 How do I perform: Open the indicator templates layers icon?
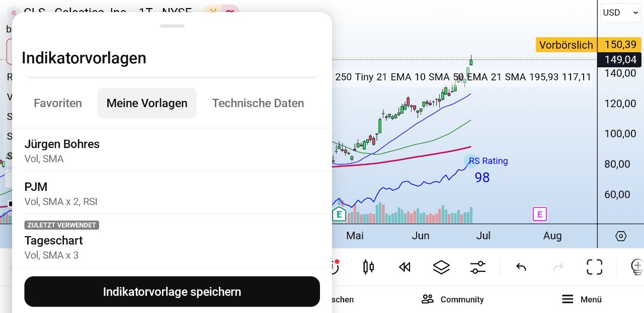point(441,267)
